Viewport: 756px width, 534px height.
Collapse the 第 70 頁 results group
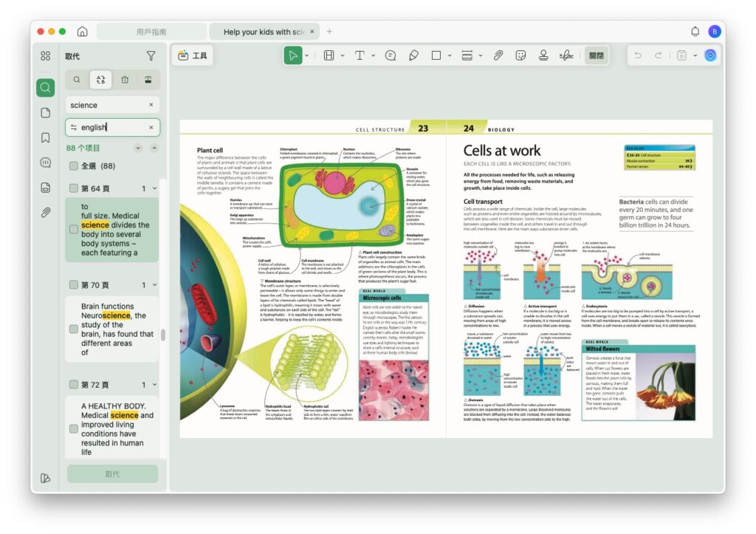pyautogui.click(x=154, y=285)
